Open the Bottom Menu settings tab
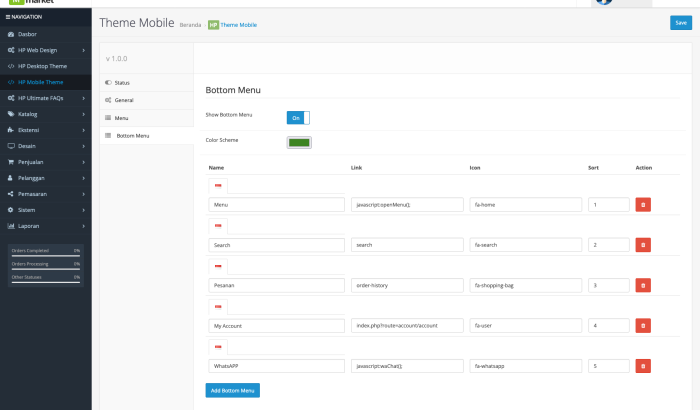 tap(146, 136)
